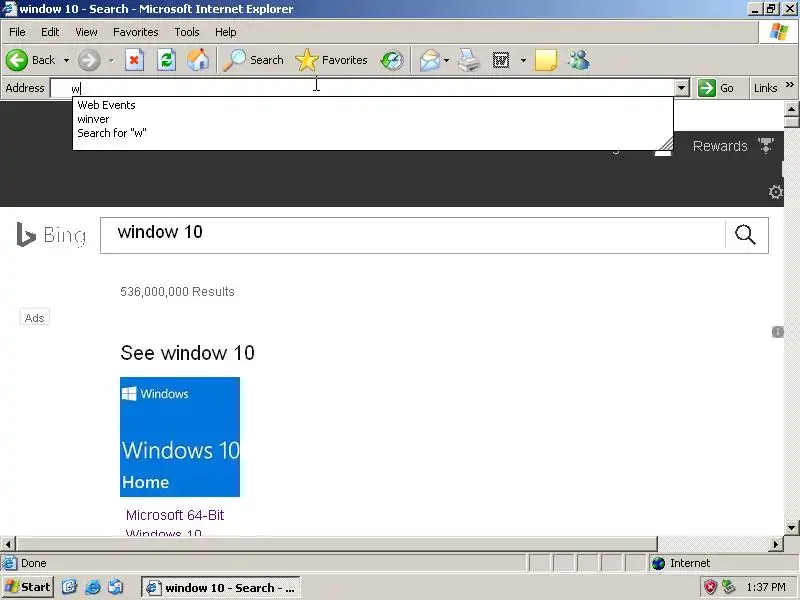800x600 pixels.
Task: Open the Links toolbar label
Action: coord(765,88)
